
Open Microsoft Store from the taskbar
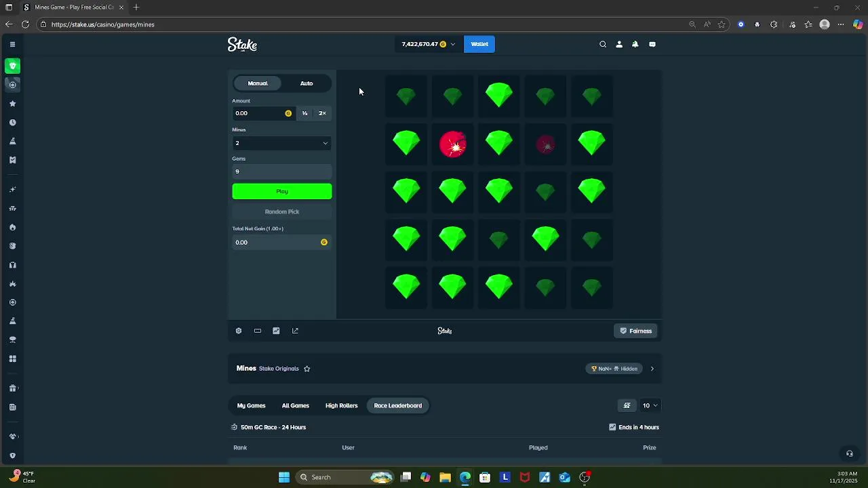point(485,477)
